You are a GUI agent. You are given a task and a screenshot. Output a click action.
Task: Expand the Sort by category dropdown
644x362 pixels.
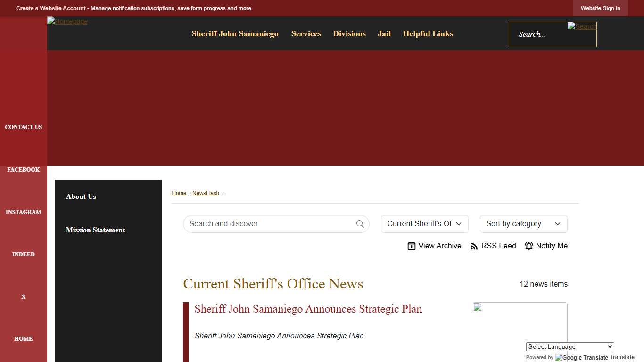pos(523,224)
